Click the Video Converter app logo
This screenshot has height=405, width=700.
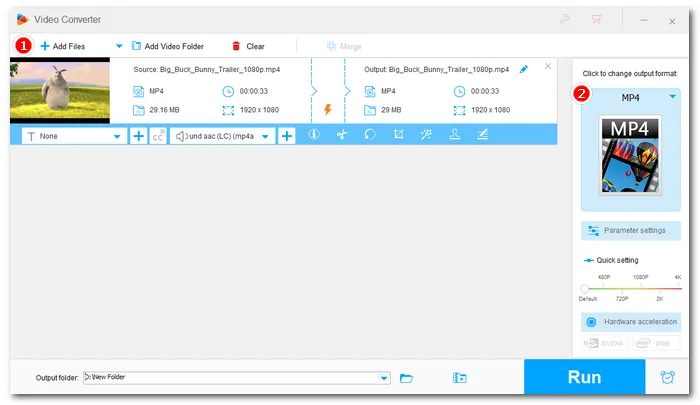(22, 19)
